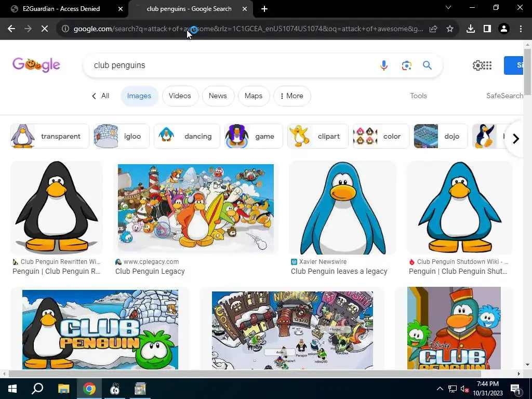Open the Windows Start menu
The height and width of the screenshot is (399, 532).
point(12,389)
